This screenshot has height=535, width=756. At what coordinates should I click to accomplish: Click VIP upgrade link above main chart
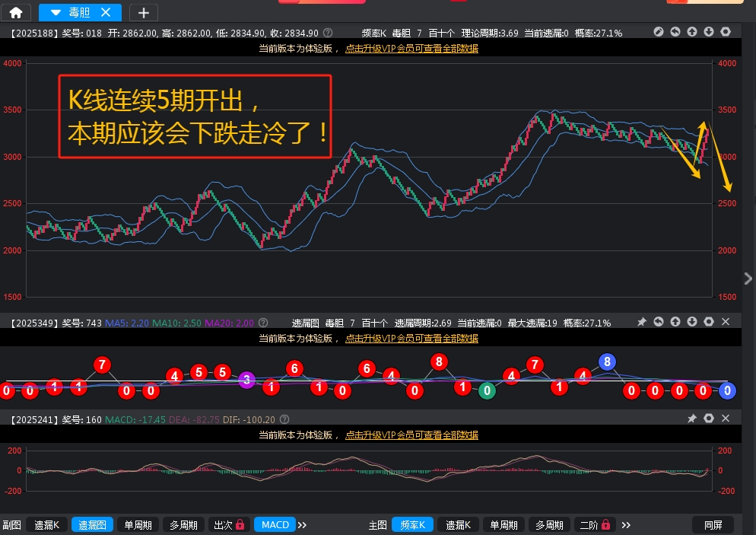[x=411, y=48]
